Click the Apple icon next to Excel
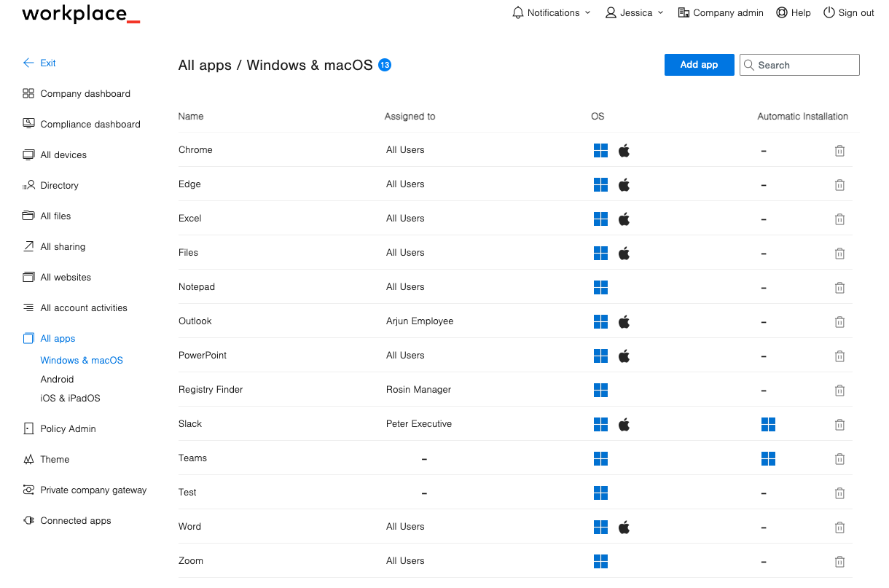The height and width of the screenshot is (588, 889). 624,219
